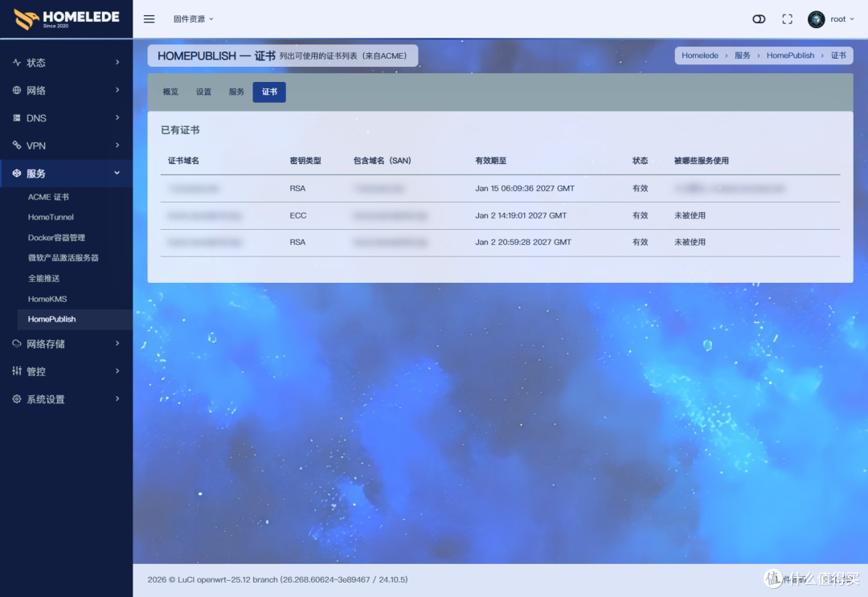Click the 系统设置 gear icon

[x=17, y=399]
